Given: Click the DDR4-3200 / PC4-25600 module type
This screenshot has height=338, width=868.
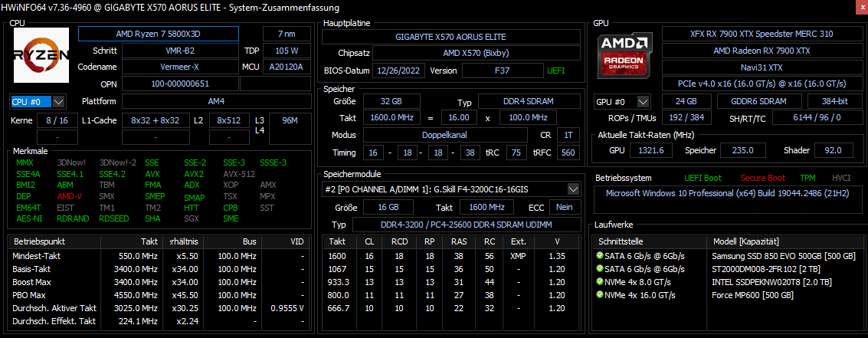Looking at the screenshot, I should tap(466, 225).
